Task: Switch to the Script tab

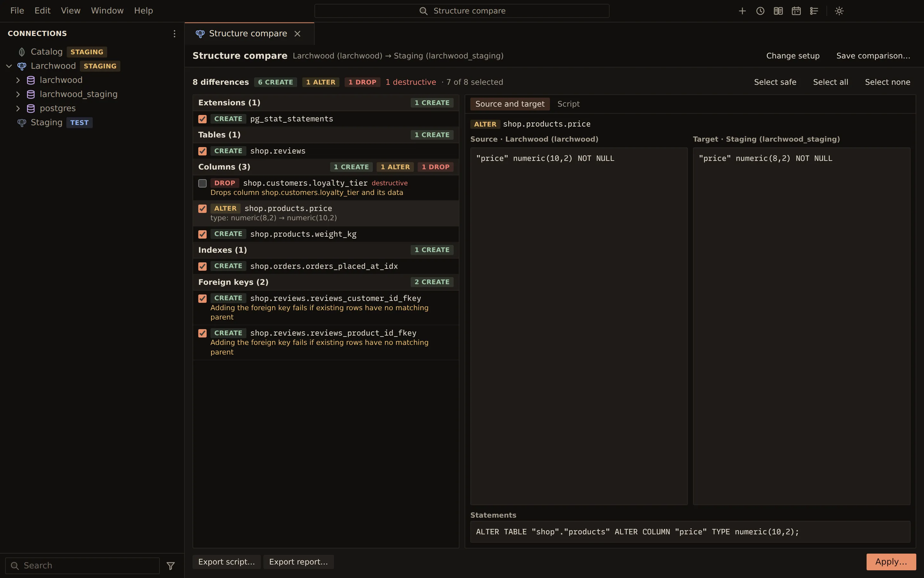Action: pos(569,104)
